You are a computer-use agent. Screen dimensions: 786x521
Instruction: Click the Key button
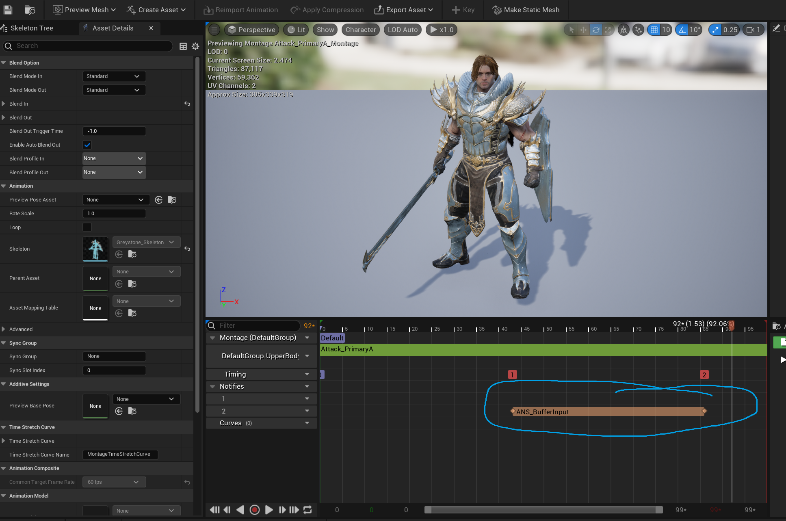[463, 10]
